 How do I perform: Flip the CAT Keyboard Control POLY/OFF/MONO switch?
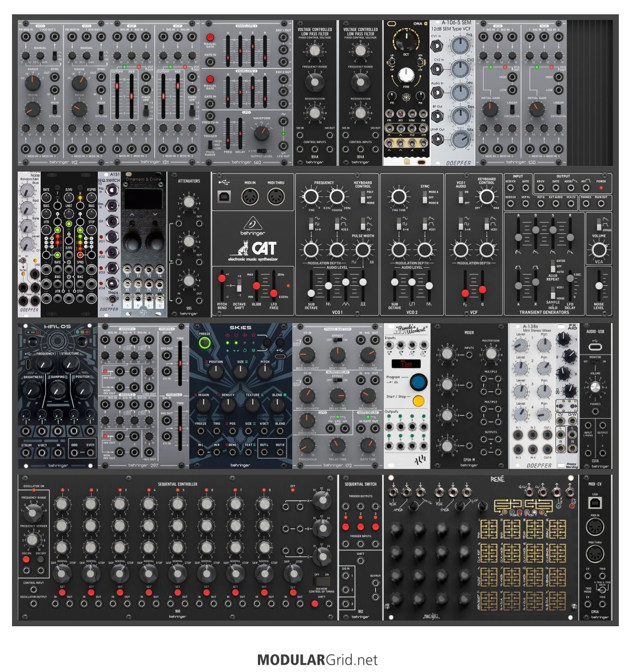point(363,197)
